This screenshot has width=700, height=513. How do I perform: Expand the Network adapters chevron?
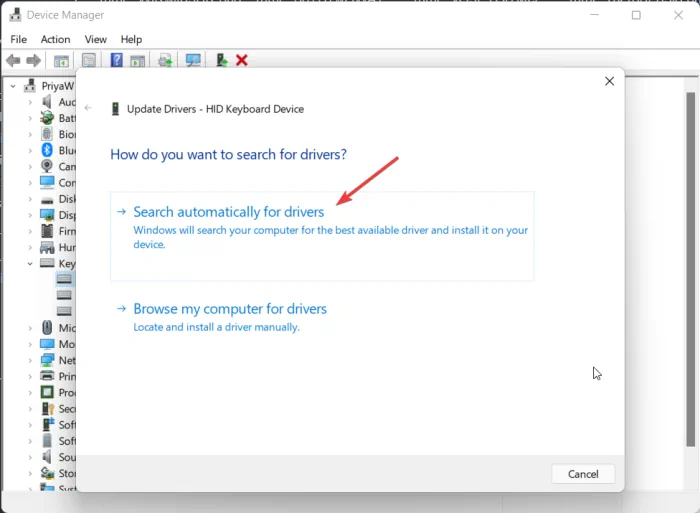point(30,360)
